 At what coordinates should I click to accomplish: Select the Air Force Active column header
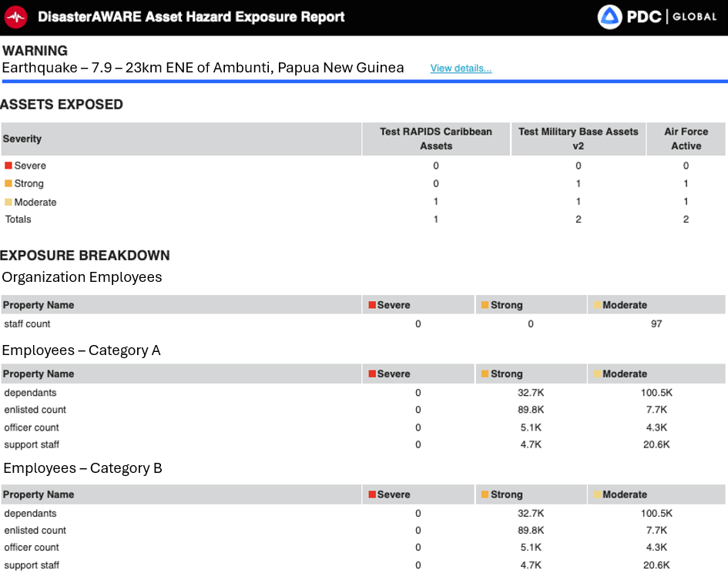point(686,139)
